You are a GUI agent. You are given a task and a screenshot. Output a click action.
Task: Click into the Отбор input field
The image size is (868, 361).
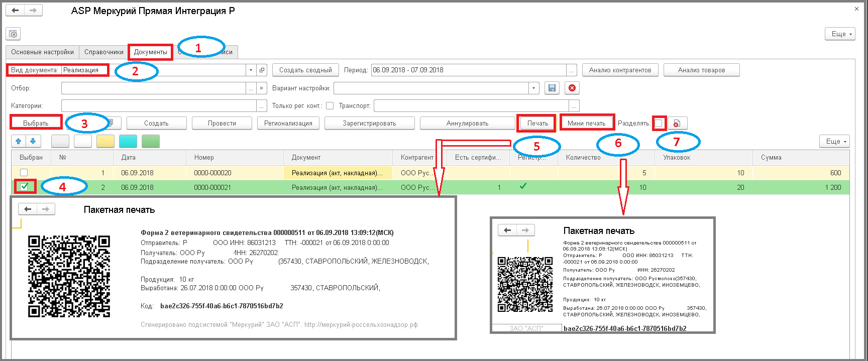pyautogui.click(x=154, y=88)
